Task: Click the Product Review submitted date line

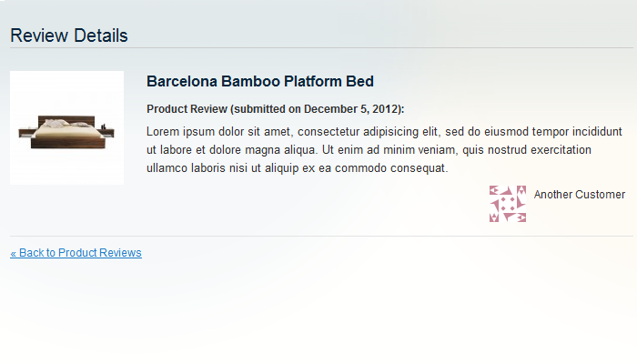Action: 276,109
